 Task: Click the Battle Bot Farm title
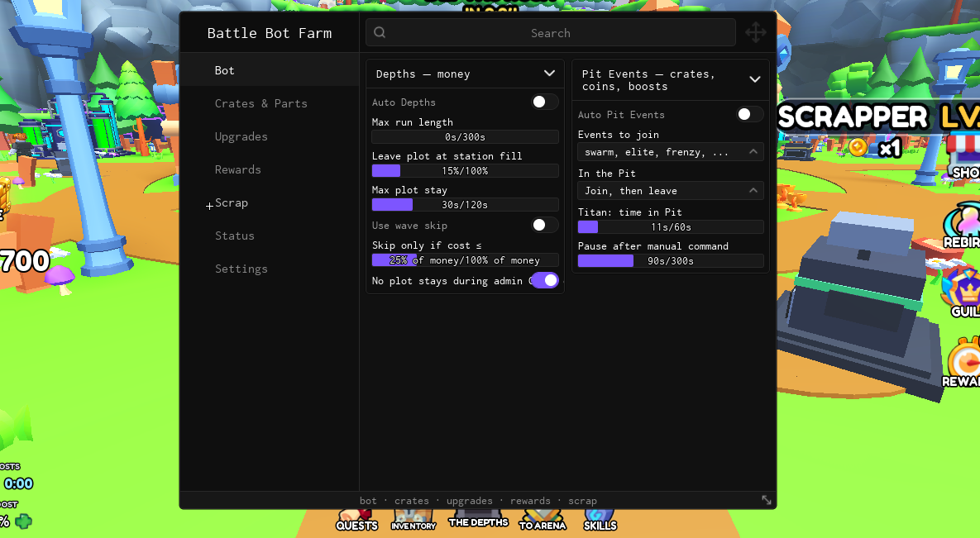pos(270,33)
